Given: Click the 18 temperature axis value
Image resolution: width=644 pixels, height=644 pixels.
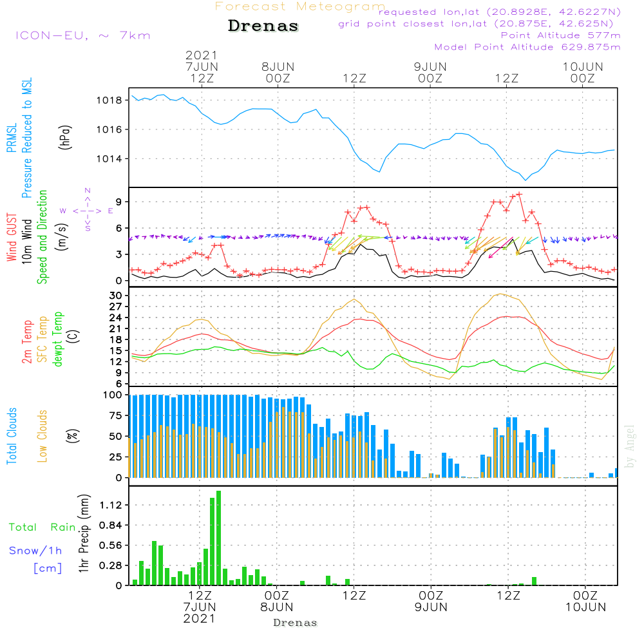Looking at the screenshot, I should [116, 339].
